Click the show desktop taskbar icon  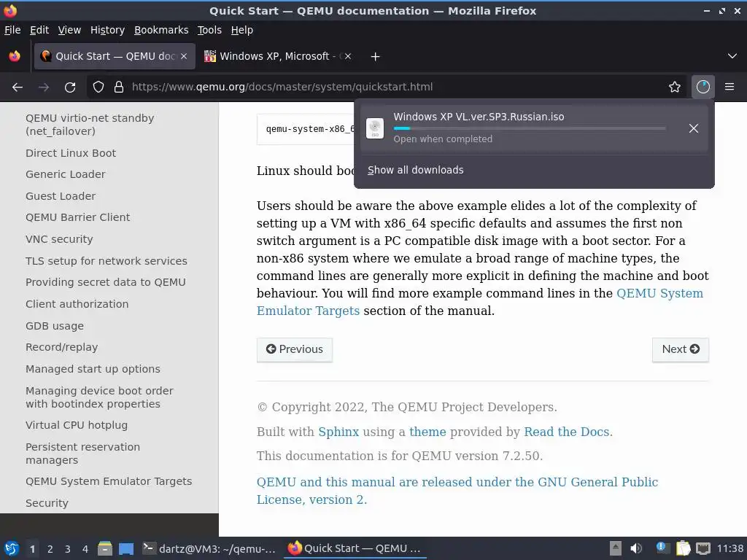(x=126, y=548)
